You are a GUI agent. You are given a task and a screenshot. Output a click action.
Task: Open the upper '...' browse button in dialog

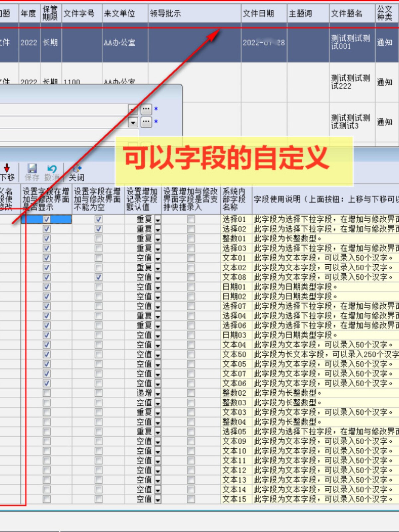tap(146, 109)
